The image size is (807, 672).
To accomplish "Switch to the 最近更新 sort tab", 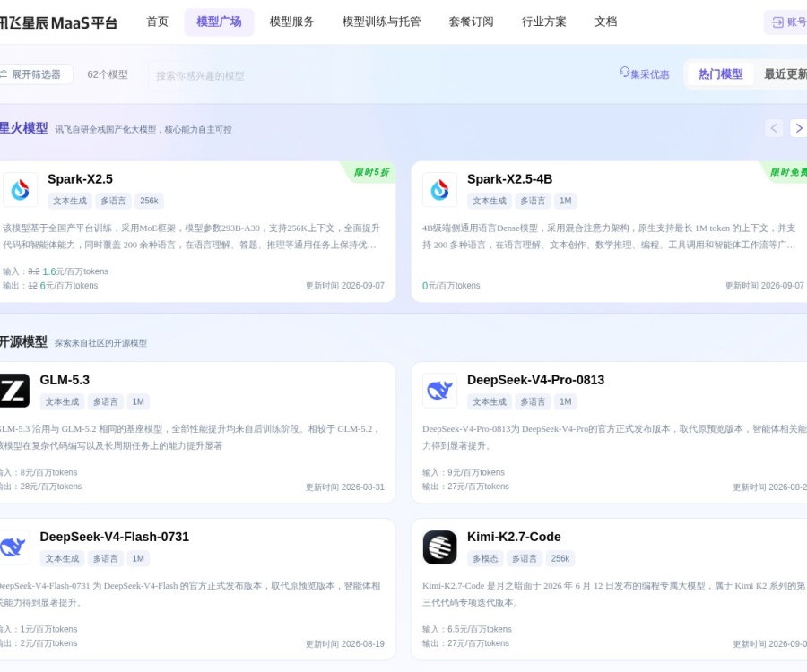I will (x=785, y=74).
